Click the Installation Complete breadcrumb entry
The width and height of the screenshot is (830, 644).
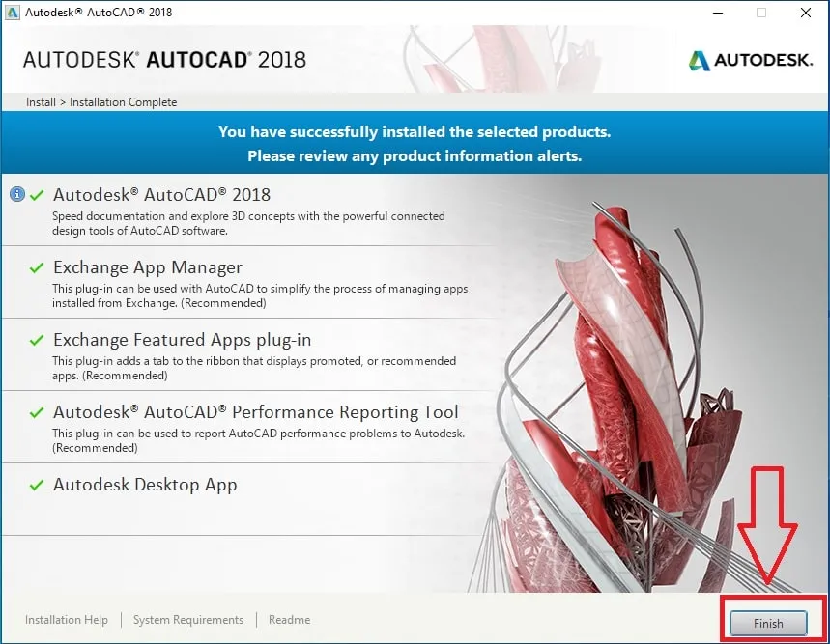[120, 101]
